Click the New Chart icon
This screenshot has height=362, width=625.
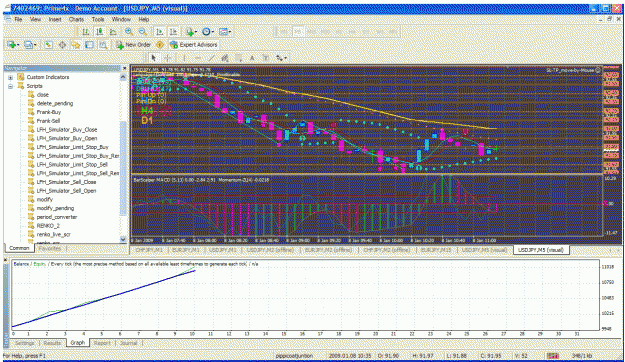click(11, 45)
